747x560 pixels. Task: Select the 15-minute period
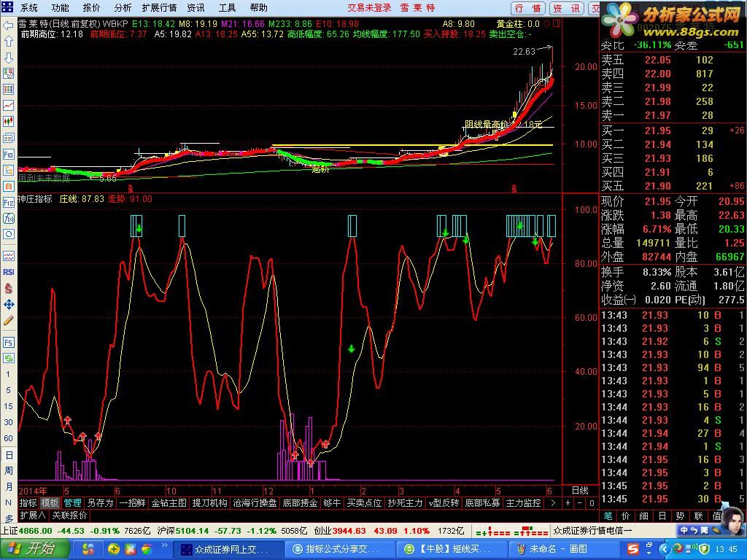point(8,406)
